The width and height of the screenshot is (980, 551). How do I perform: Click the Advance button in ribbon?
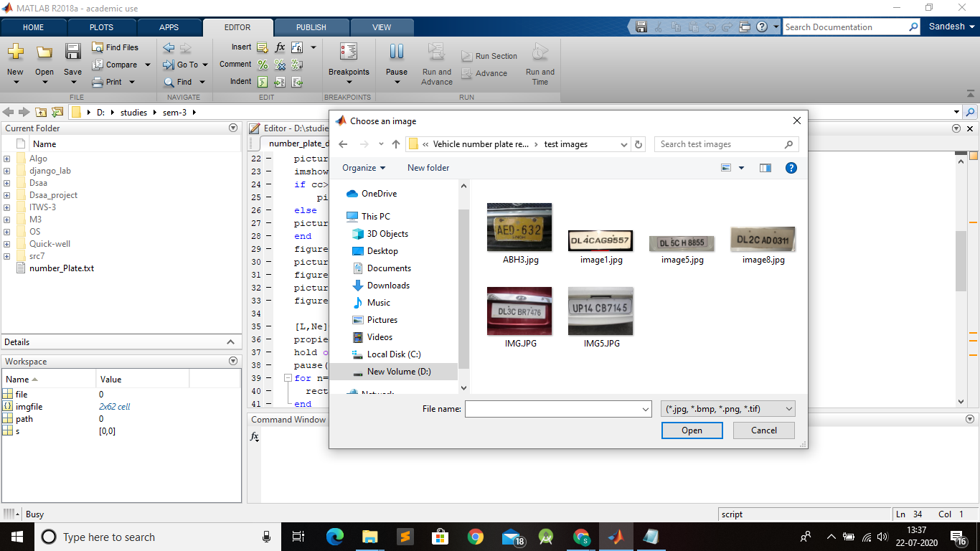(x=484, y=73)
